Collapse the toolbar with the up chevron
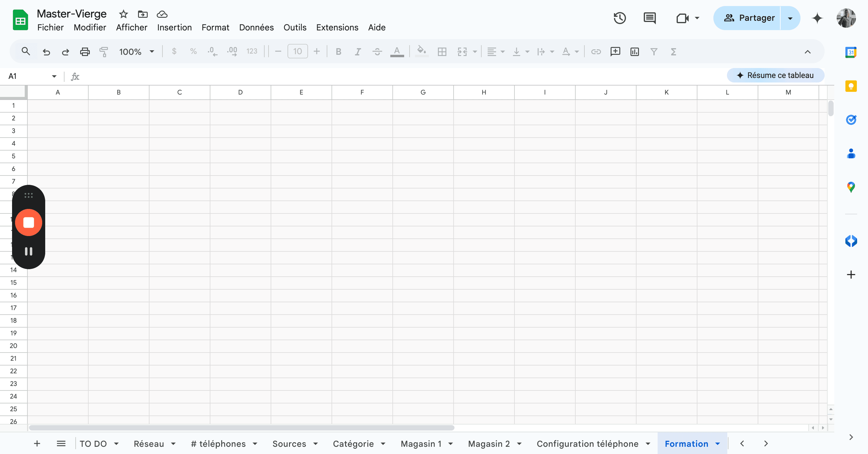This screenshot has height=454, width=868. 808,51
